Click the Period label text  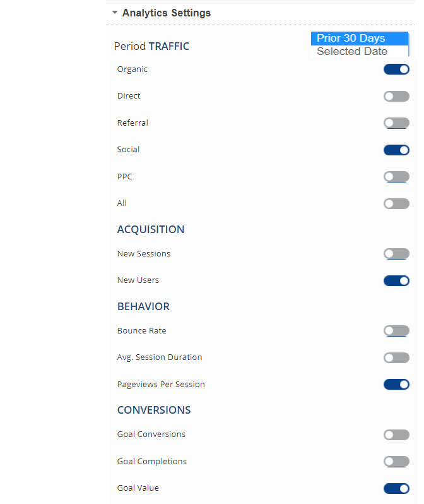tap(129, 46)
